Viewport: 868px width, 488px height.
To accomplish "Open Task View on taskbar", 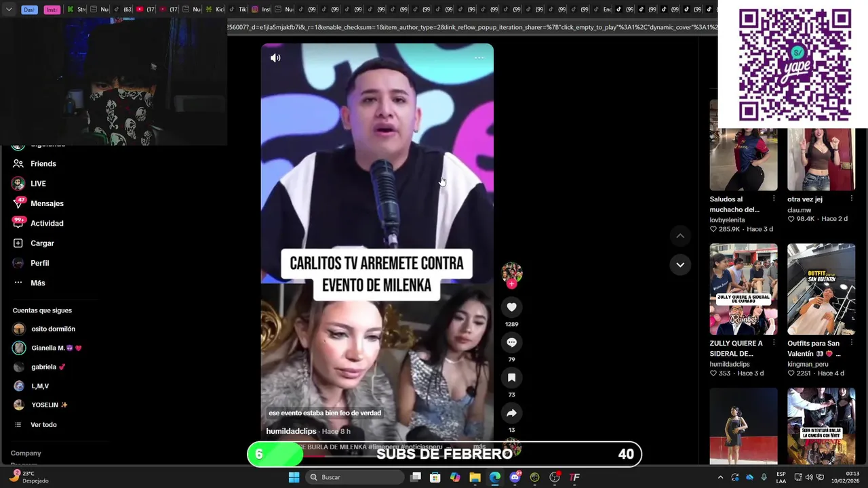I will coord(416,477).
